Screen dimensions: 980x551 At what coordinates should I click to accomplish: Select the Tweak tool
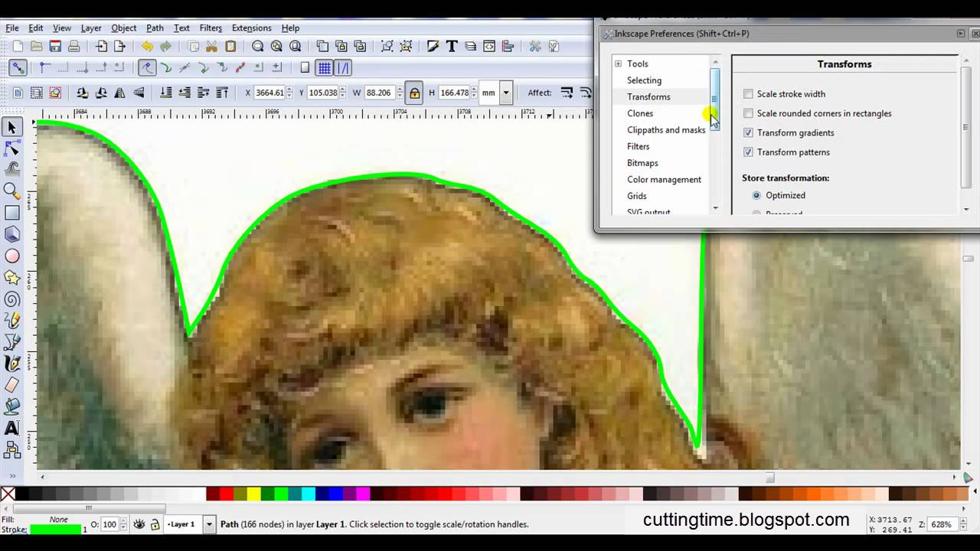pos(12,169)
